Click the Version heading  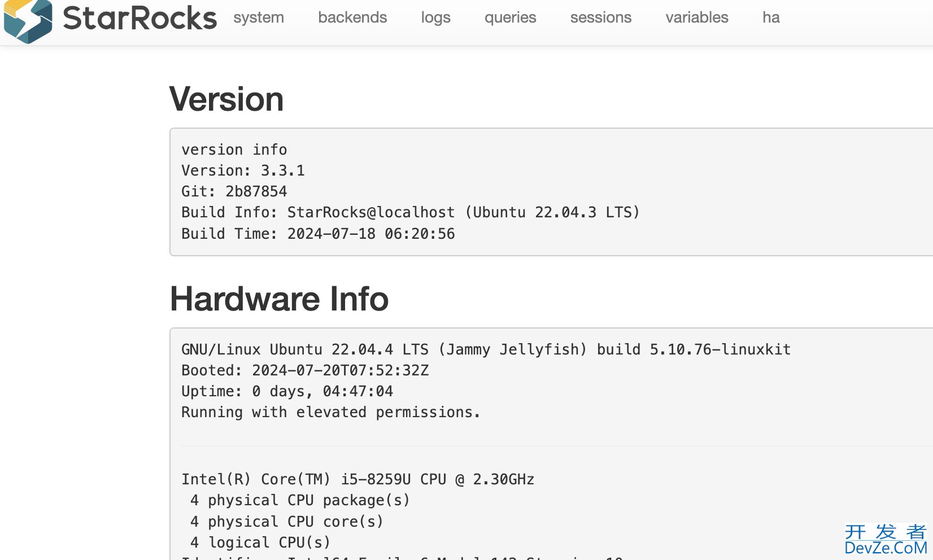(x=226, y=99)
